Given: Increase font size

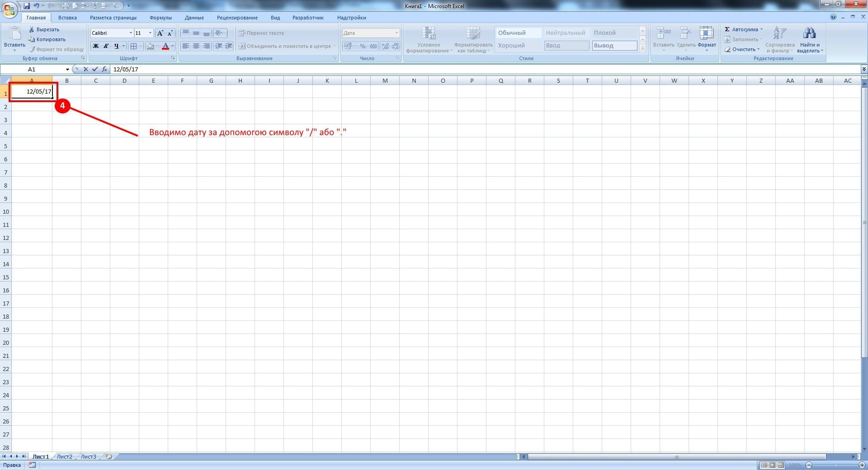Looking at the screenshot, I should (x=160, y=33).
